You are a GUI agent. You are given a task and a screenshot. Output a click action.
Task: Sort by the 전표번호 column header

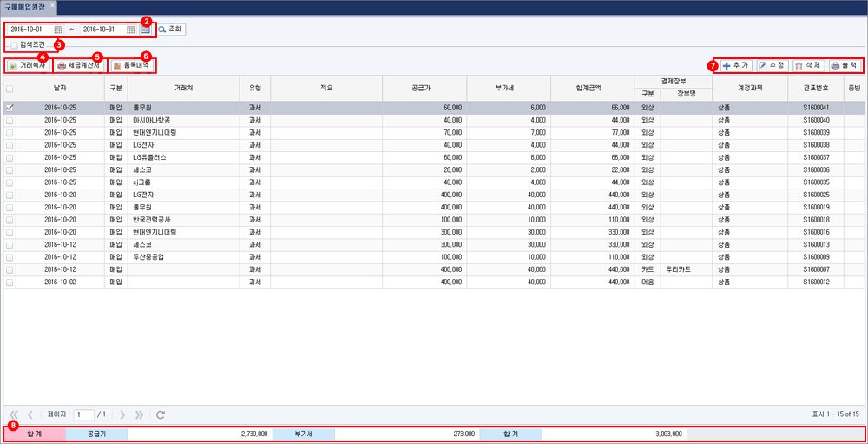(x=815, y=88)
